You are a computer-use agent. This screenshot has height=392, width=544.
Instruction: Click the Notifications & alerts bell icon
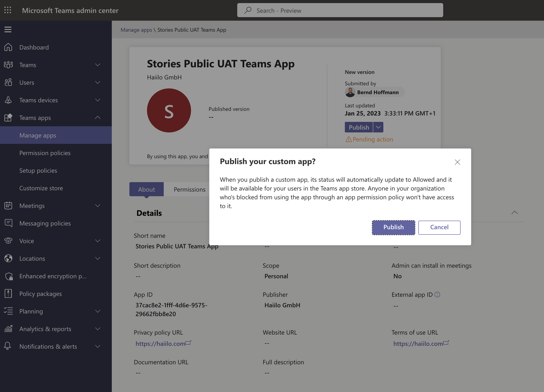8,346
